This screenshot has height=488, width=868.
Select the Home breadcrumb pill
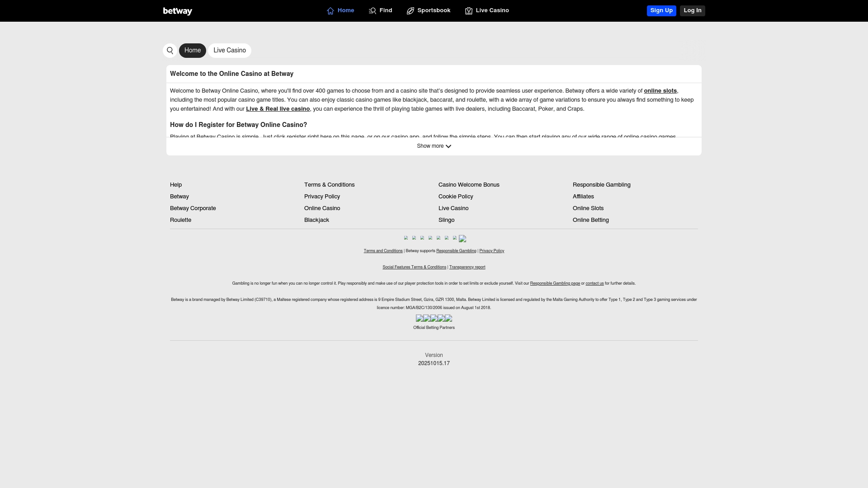(192, 50)
